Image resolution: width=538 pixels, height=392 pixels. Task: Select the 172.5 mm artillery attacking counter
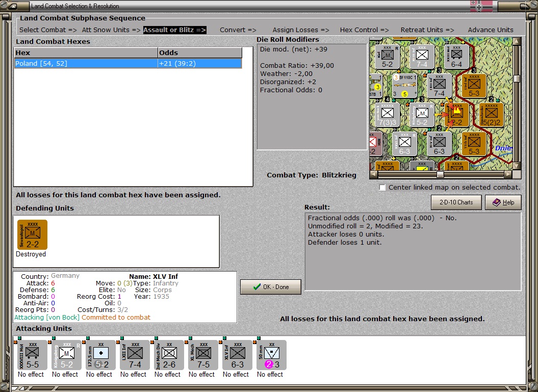(x=100, y=355)
